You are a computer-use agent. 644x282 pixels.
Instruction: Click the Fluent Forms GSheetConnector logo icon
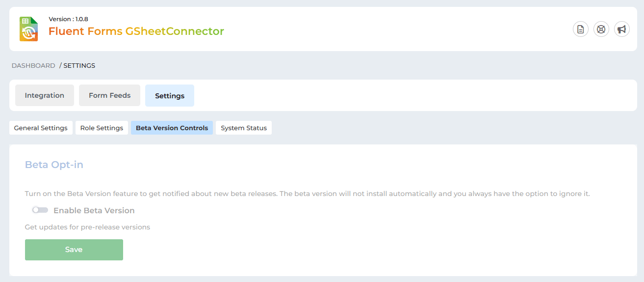point(28,29)
